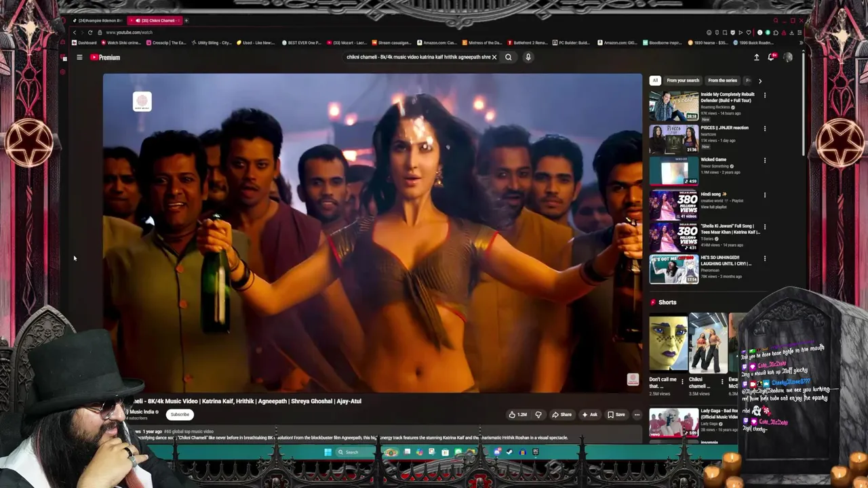Viewport: 868px width, 488px height.
Task: Open YouTube notifications bell
Action: [x=771, y=58]
